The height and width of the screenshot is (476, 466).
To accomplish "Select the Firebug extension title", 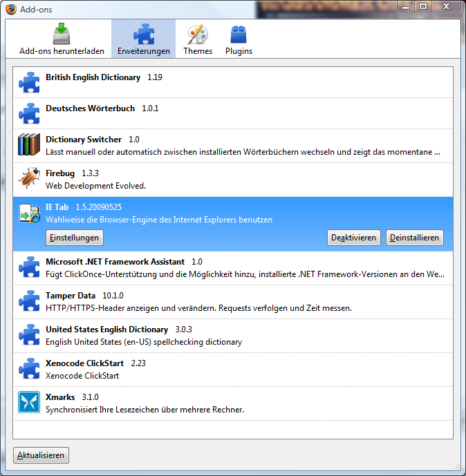I will (x=60, y=173).
